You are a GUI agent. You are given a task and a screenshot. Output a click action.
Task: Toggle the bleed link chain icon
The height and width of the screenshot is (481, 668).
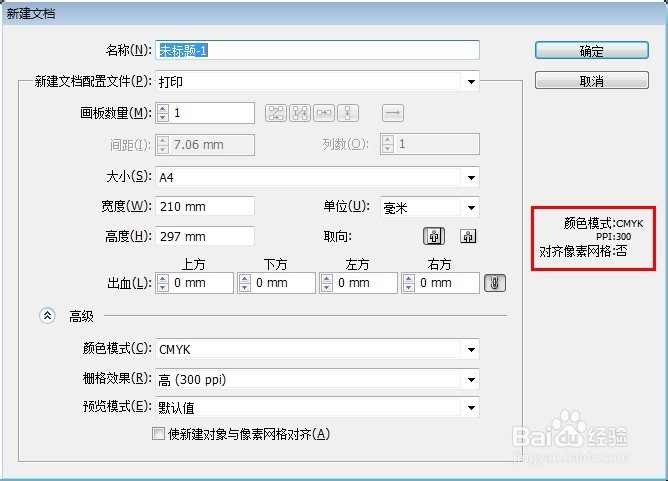(x=495, y=283)
